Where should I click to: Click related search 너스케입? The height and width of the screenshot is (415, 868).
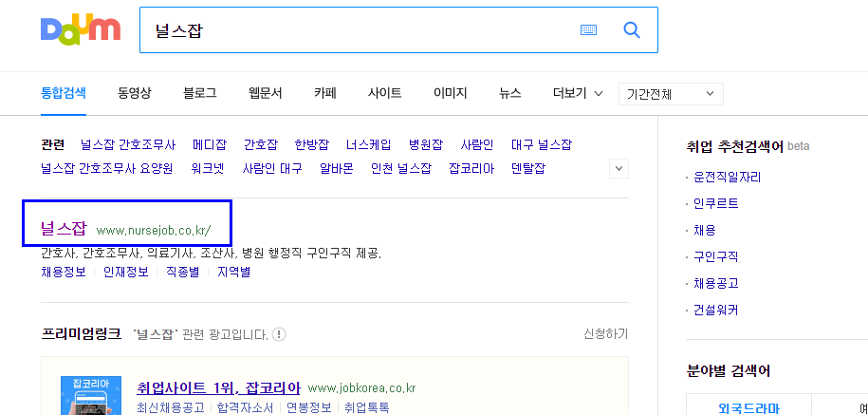pos(369,145)
